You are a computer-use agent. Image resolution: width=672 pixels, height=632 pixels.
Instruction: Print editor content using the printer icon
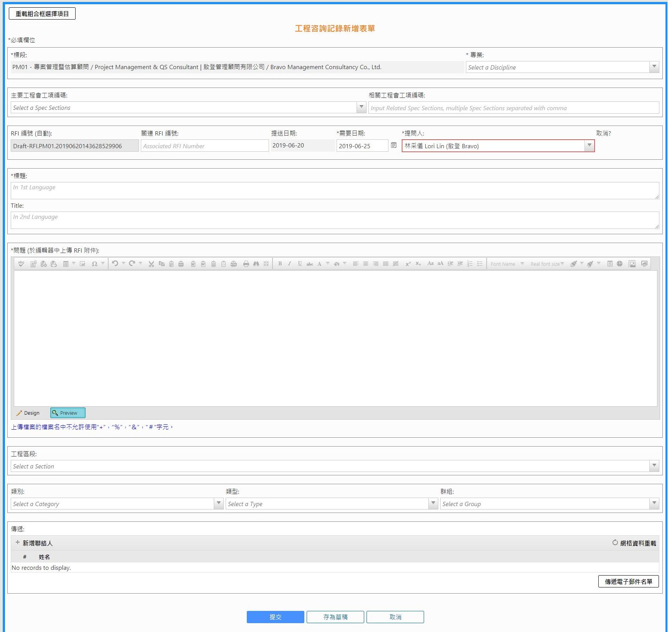[246, 264]
